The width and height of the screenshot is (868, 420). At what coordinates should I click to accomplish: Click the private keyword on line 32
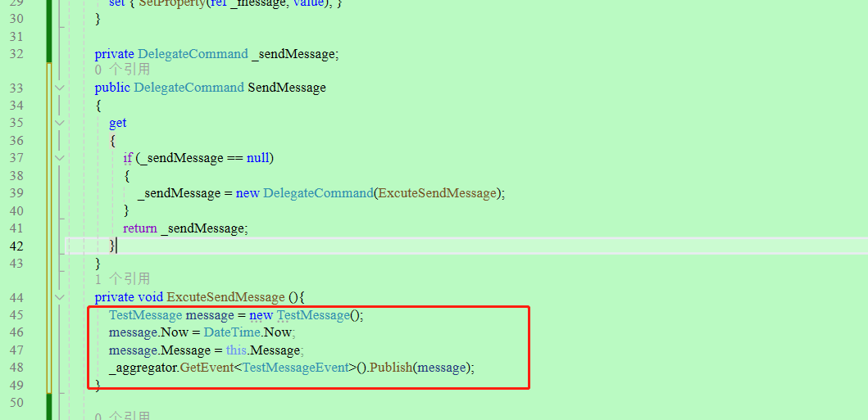click(114, 54)
